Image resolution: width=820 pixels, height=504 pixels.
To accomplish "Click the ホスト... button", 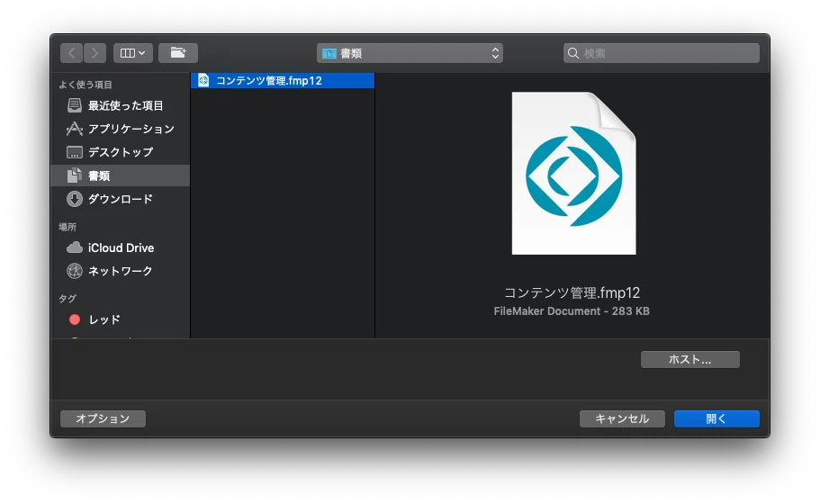I will (689, 360).
